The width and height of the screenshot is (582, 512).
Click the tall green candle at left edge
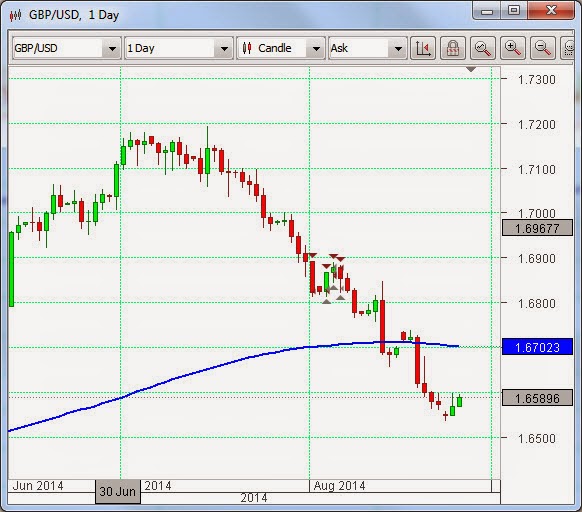[x=11, y=269]
